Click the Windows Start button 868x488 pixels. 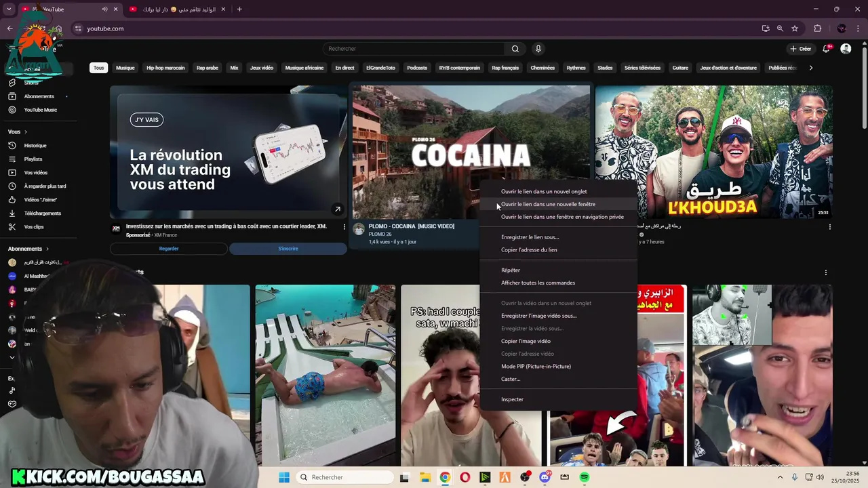(x=284, y=477)
